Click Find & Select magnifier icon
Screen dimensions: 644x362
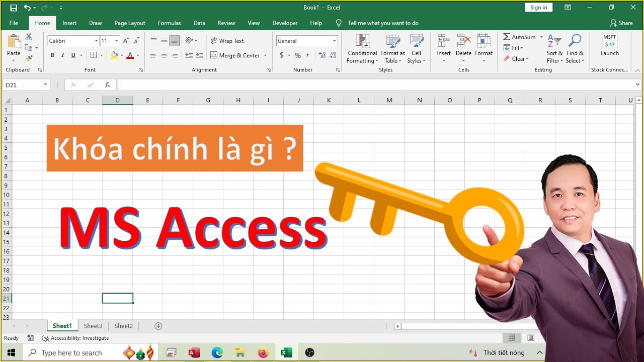[575, 41]
